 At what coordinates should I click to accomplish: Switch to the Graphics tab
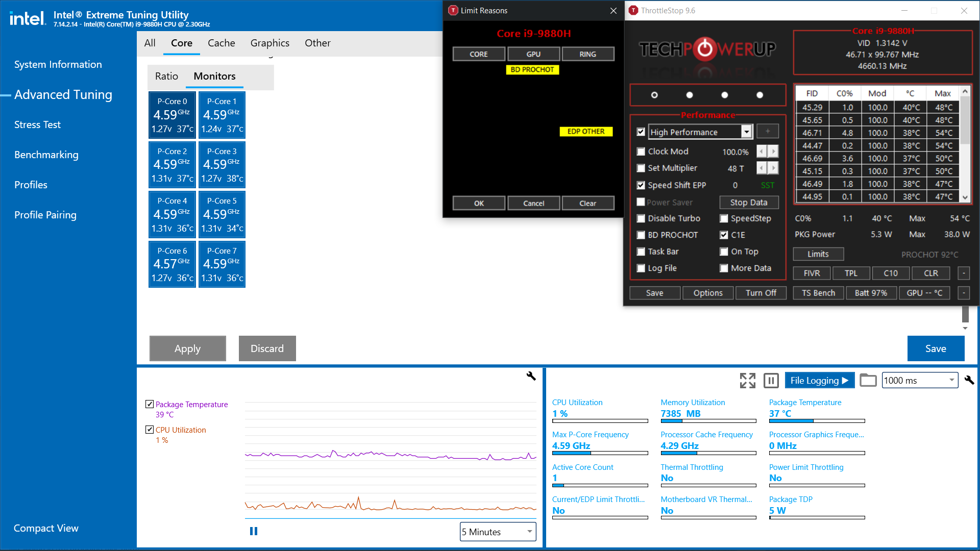pos(270,43)
